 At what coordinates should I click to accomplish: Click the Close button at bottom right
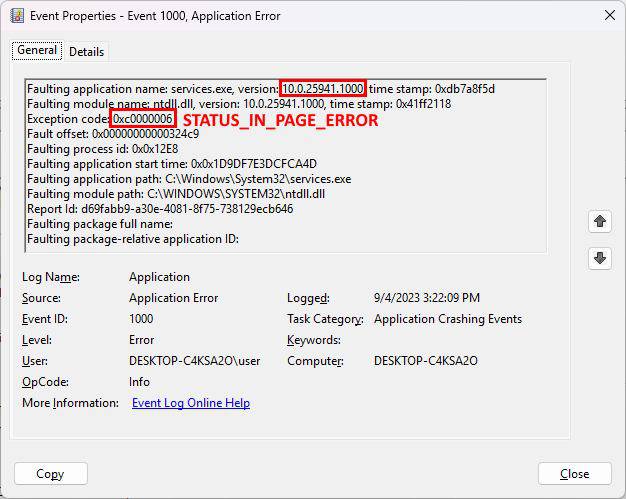(574, 474)
